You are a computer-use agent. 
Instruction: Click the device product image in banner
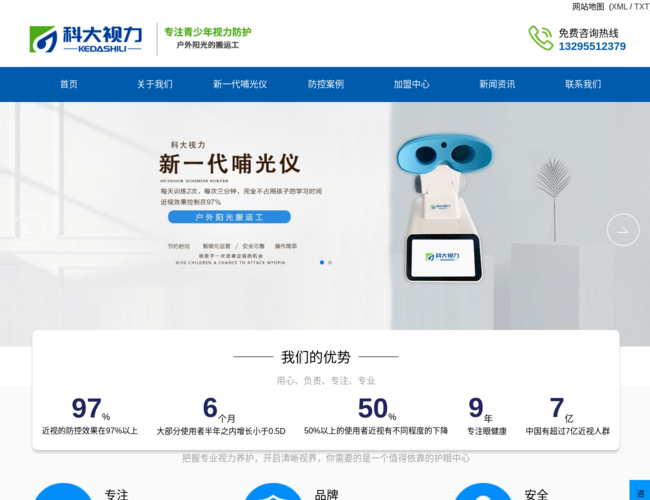pyautogui.click(x=444, y=208)
